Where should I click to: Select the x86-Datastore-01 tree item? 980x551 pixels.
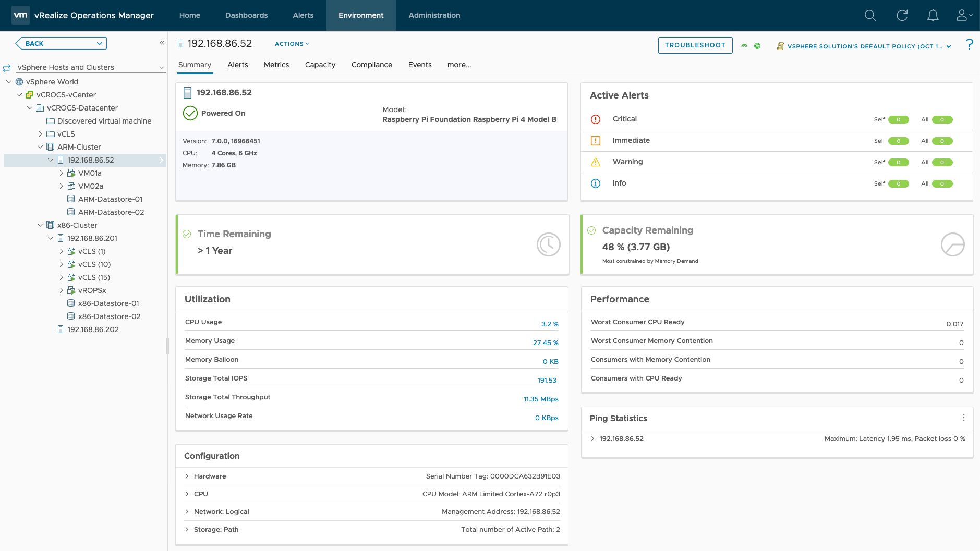pyautogui.click(x=108, y=303)
